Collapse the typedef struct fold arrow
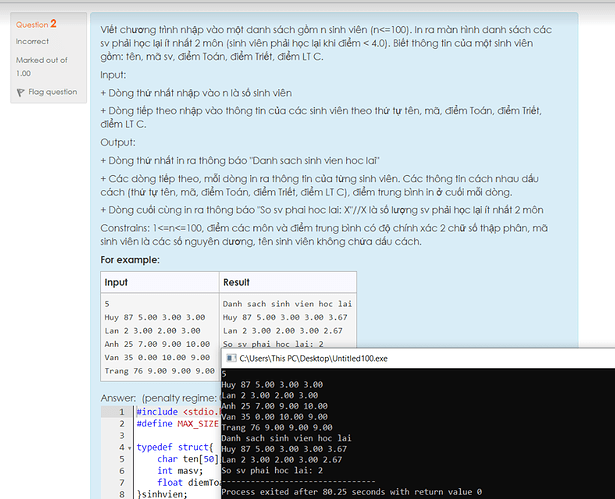 coord(131,449)
